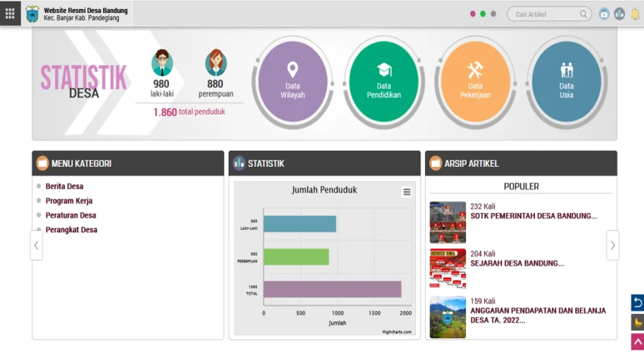Click the Arsip Artikel folder icon
The image size is (644, 352).
(x=436, y=163)
